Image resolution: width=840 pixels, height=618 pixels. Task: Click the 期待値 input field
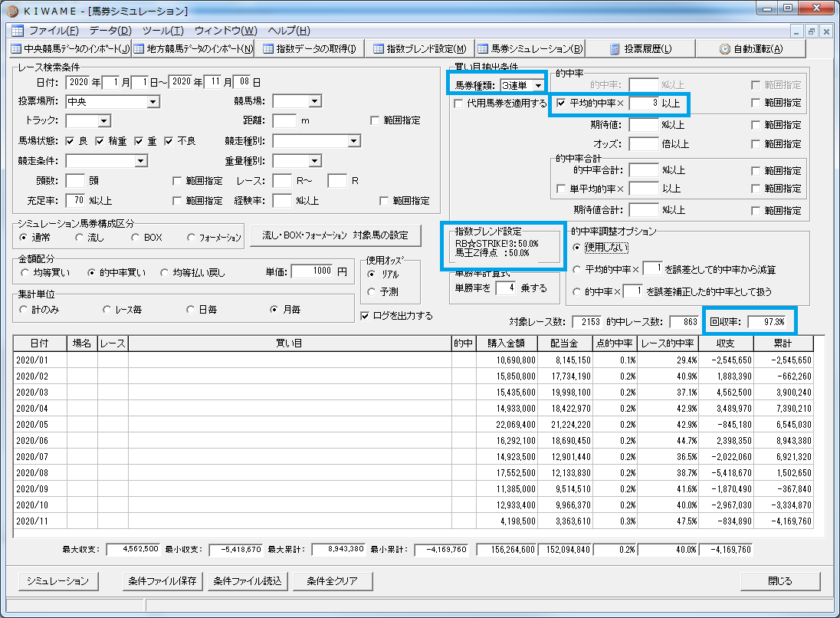(x=643, y=125)
